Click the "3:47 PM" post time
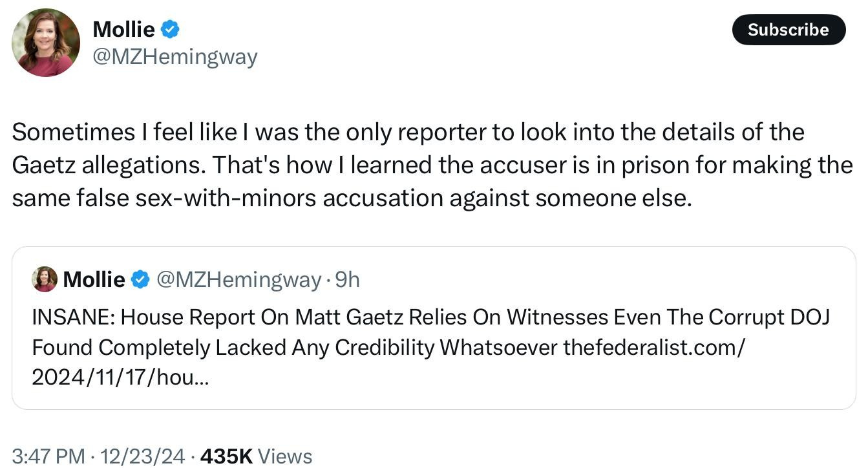The image size is (868, 468). [48, 456]
